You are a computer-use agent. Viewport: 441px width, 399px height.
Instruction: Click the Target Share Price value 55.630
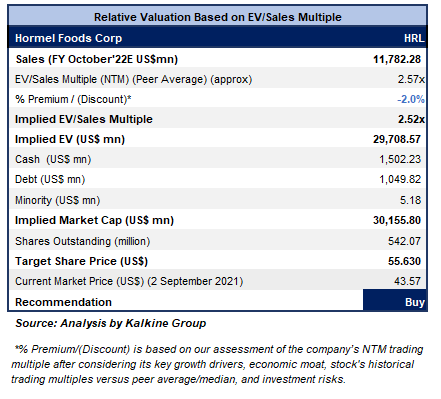click(x=404, y=261)
